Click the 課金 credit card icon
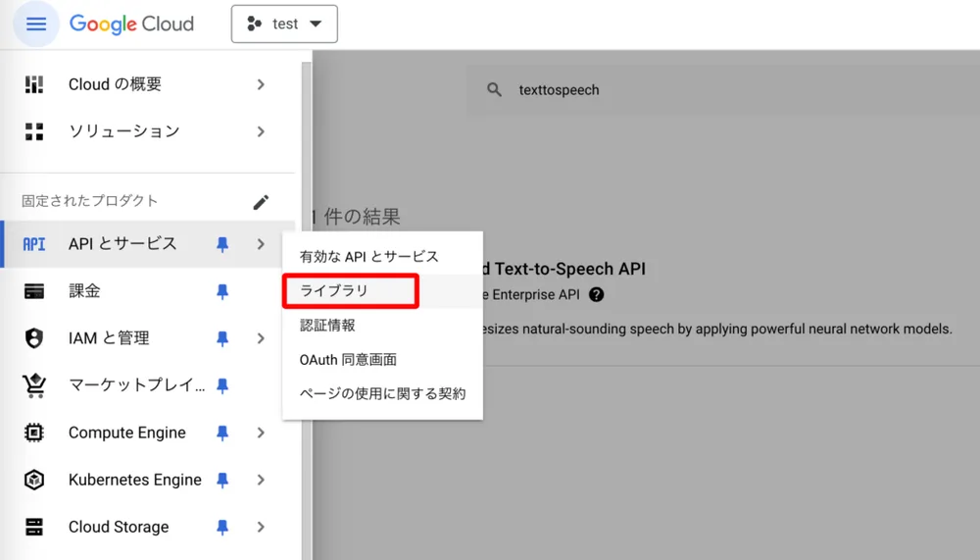 click(33, 291)
